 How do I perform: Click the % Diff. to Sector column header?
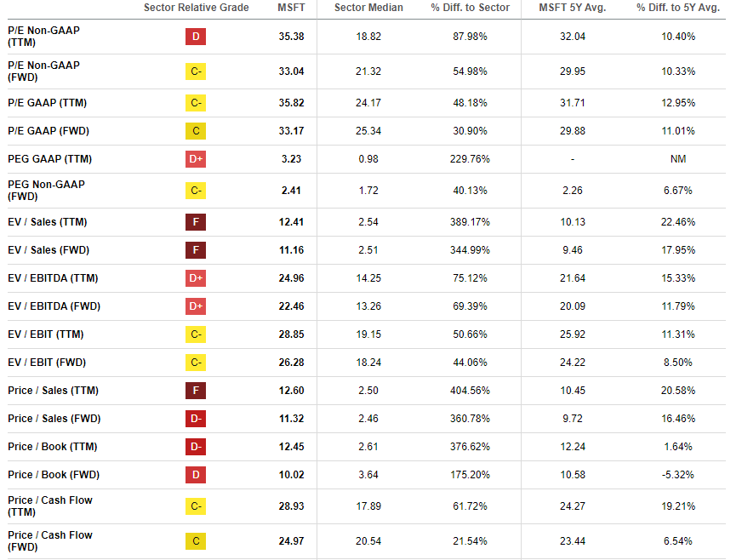click(x=471, y=8)
